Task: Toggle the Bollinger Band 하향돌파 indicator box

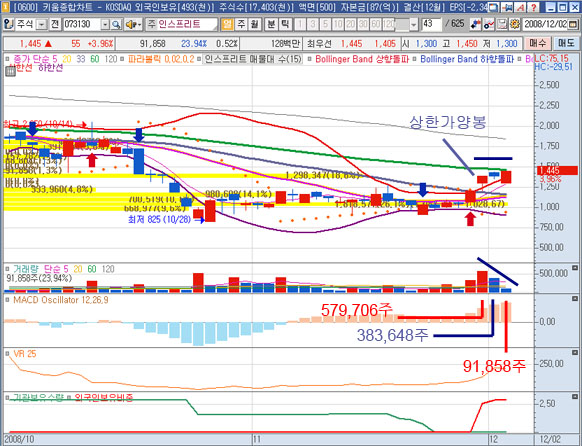Action: [415, 59]
